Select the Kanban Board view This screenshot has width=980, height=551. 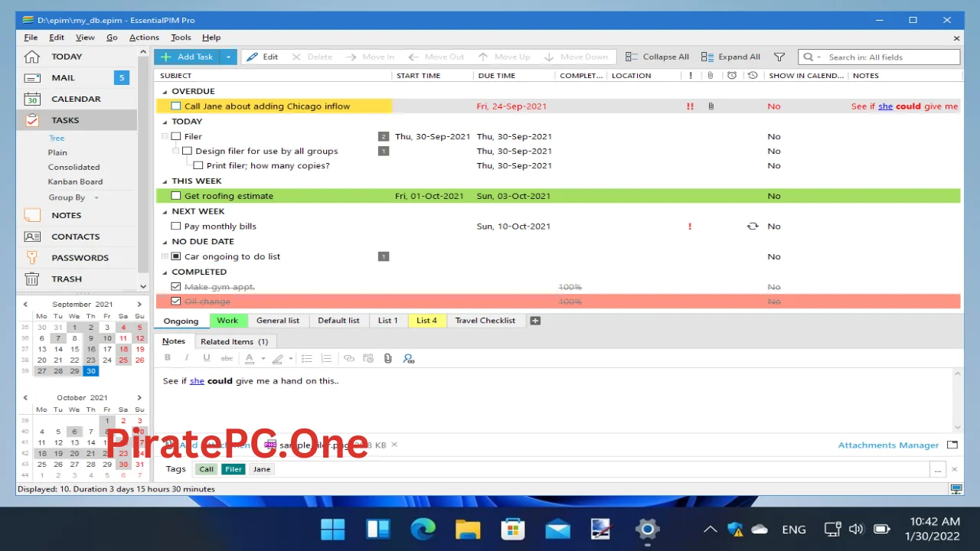75,181
